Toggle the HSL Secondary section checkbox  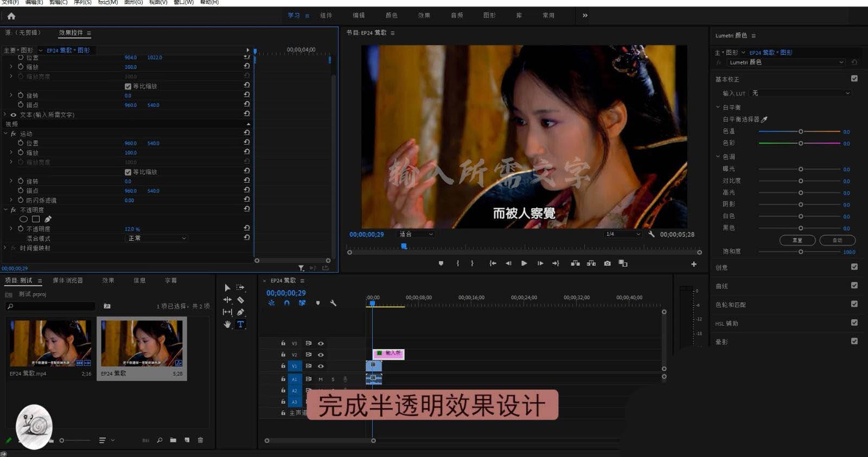tap(854, 323)
